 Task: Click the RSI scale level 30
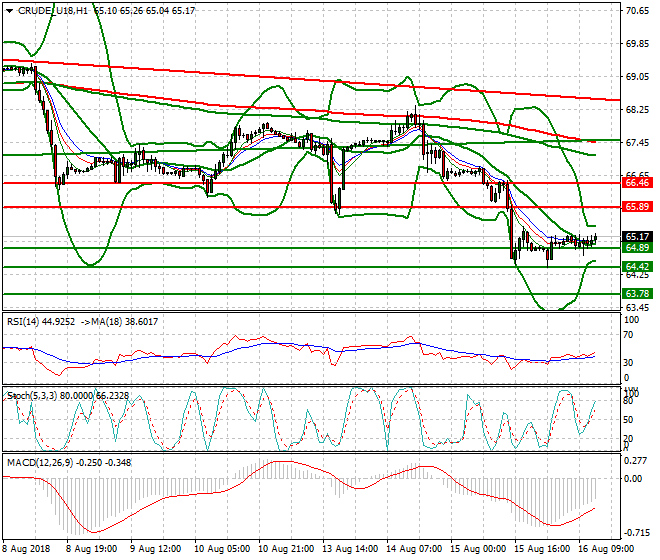[628, 363]
